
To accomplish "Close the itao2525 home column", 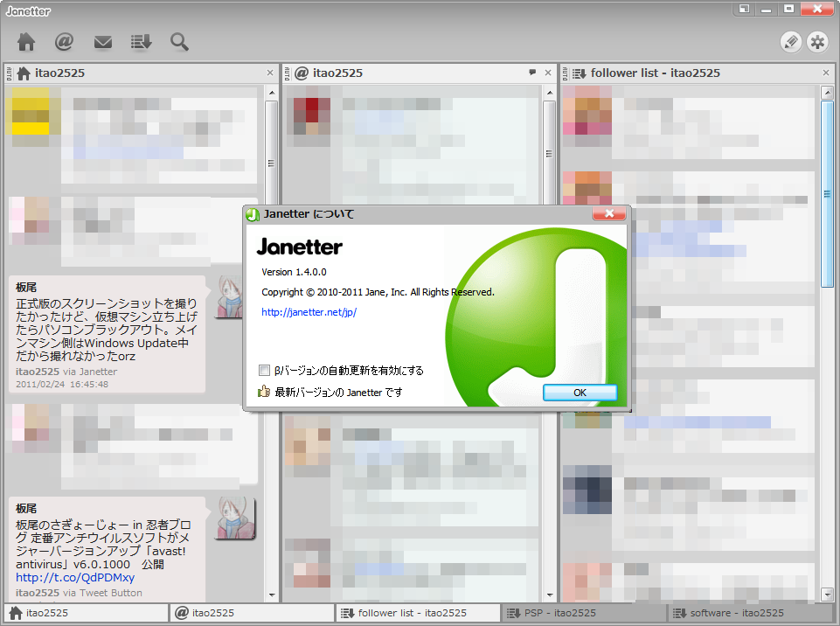I will click(x=270, y=73).
